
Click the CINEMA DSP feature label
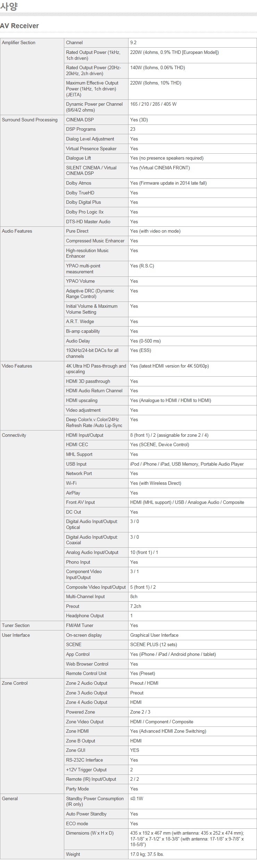point(80,120)
